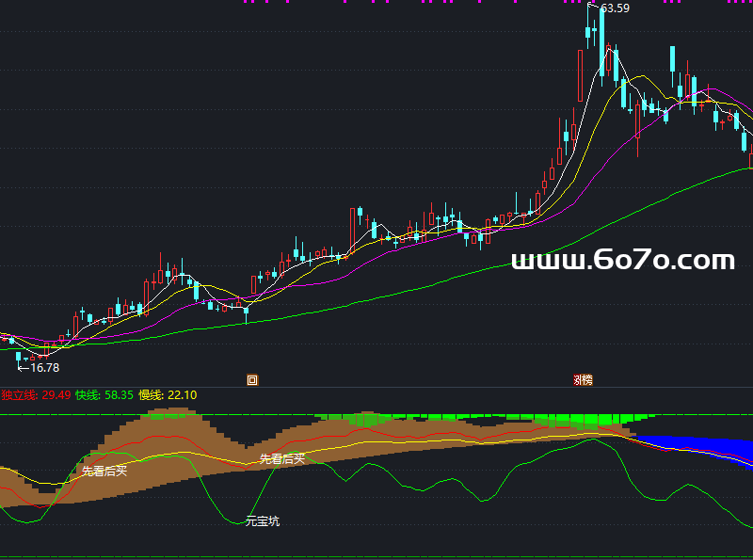Click the 慢线 value 22.10

(182, 395)
